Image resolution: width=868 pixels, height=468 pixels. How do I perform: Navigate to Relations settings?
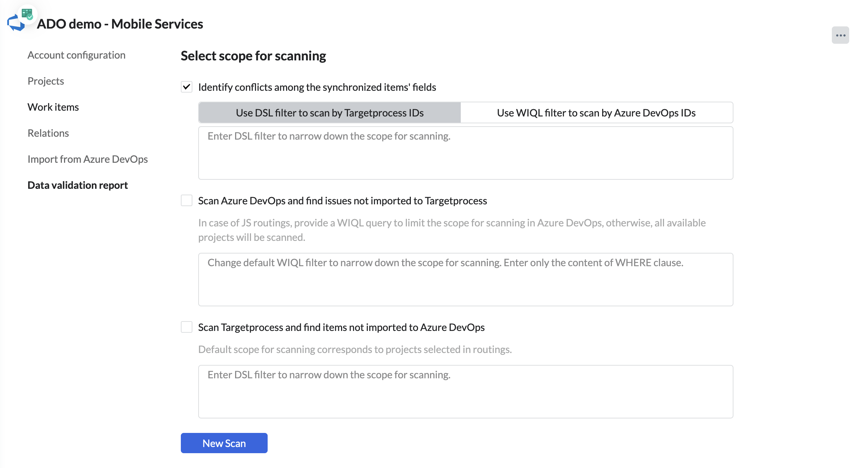(x=48, y=133)
